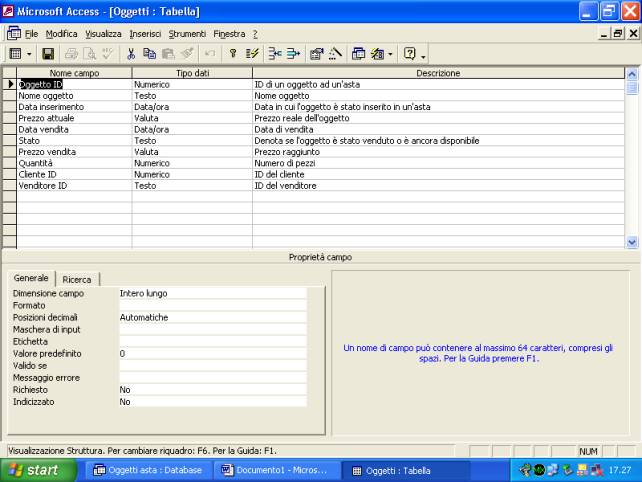Click the Insert Rows icon

(x=275, y=54)
